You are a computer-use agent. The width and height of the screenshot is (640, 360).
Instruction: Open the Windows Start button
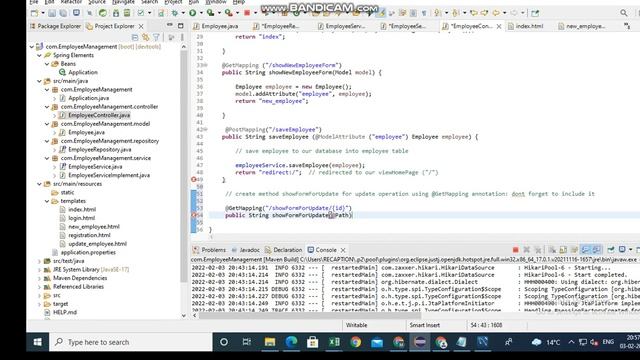(38, 342)
